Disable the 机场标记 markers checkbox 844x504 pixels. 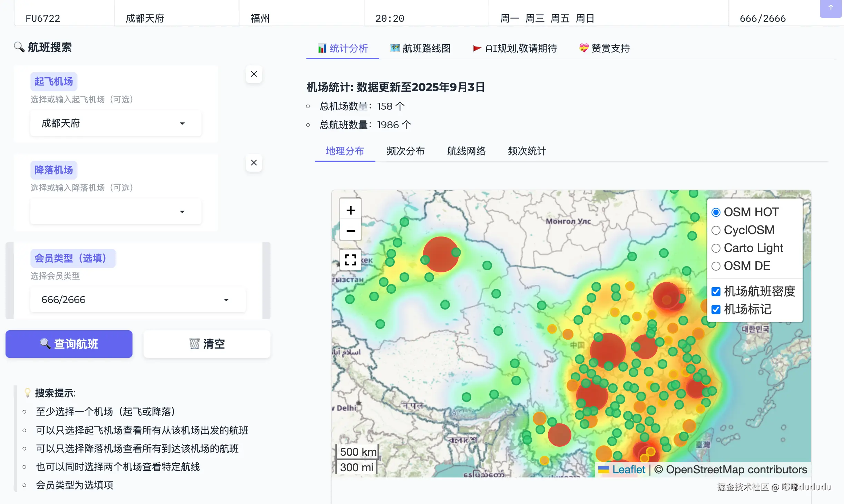point(716,310)
